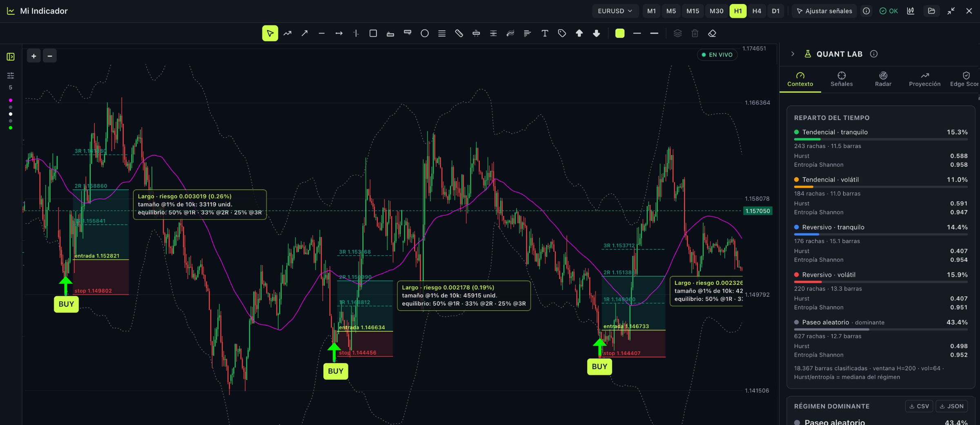Select the rectangle drawing tool
This screenshot has height=425, width=980.
pos(373,34)
